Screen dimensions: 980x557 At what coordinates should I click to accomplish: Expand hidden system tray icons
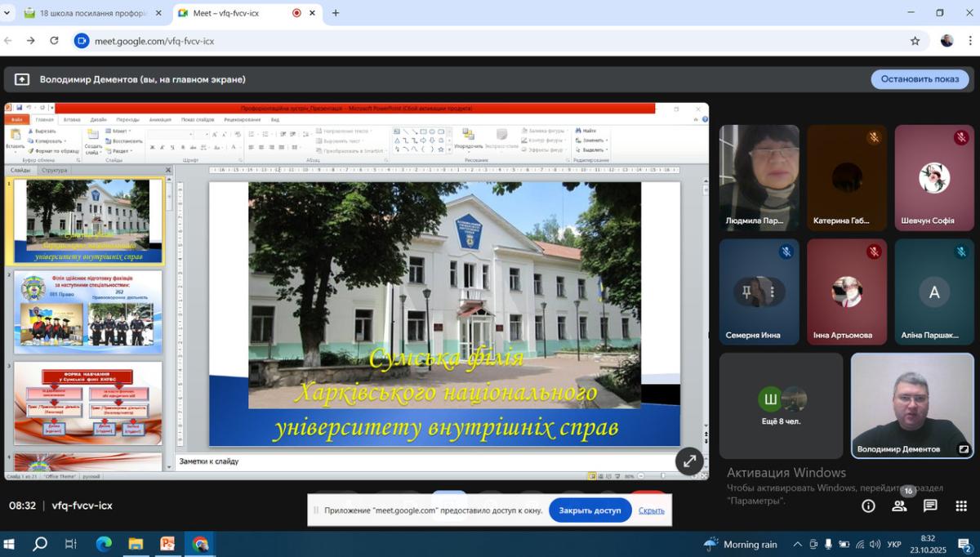coord(797,545)
